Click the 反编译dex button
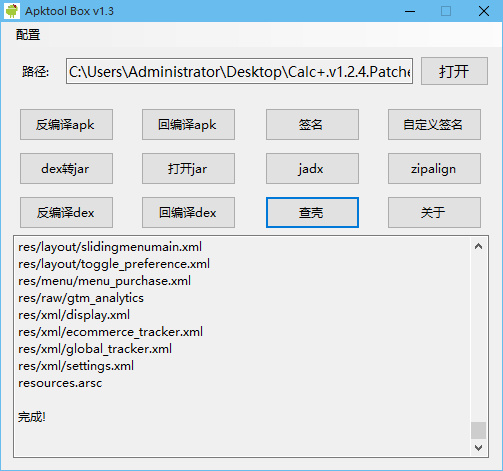The width and height of the screenshot is (503, 471). 66,213
